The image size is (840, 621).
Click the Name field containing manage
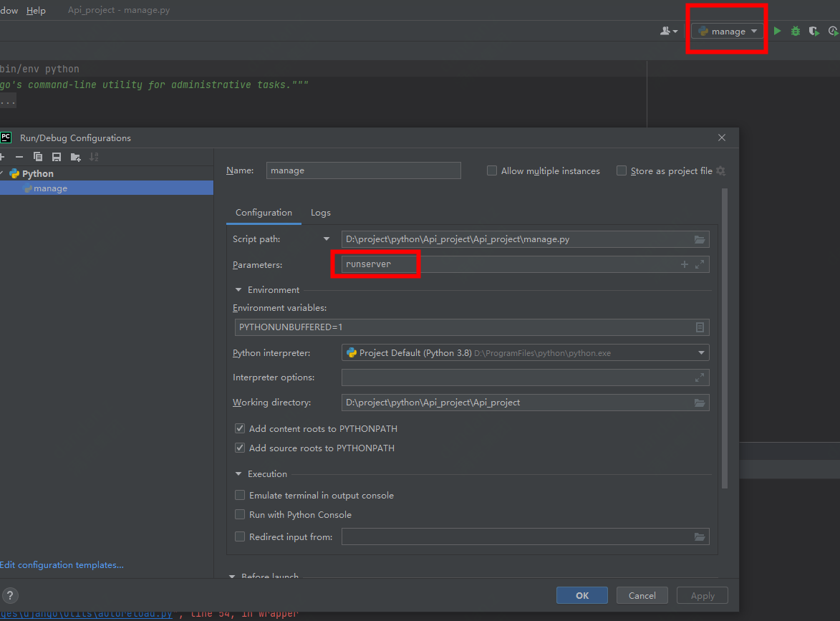pyautogui.click(x=363, y=170)
